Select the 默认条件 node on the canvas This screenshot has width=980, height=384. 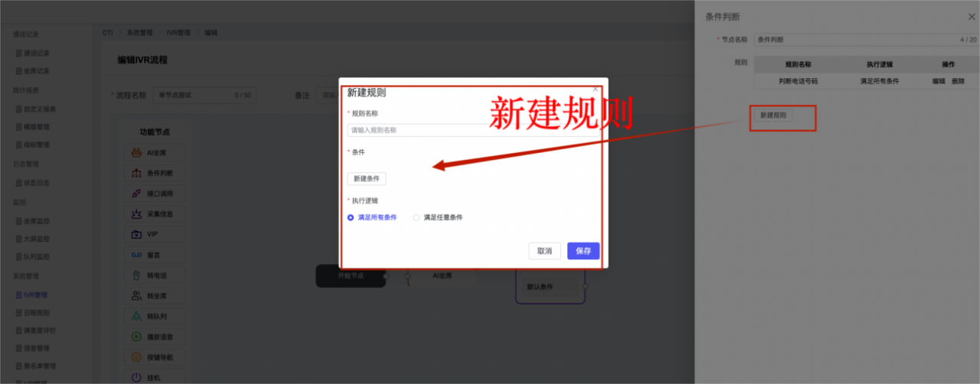(x=550, y=287)
